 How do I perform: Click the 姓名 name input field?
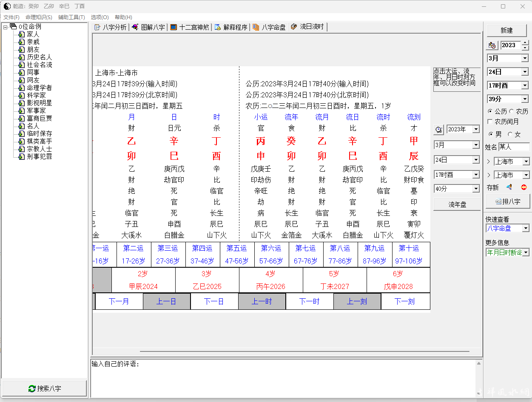pyautogui.click(x=514, y=147)
